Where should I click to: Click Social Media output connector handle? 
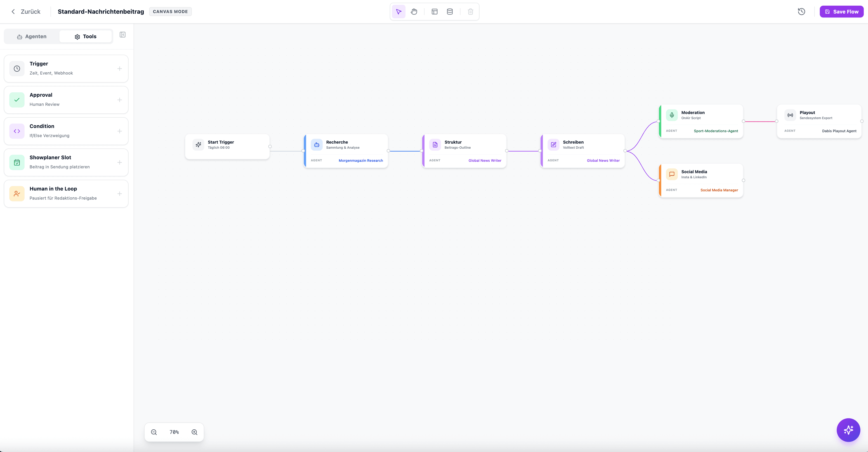click(x=743, y=180)
